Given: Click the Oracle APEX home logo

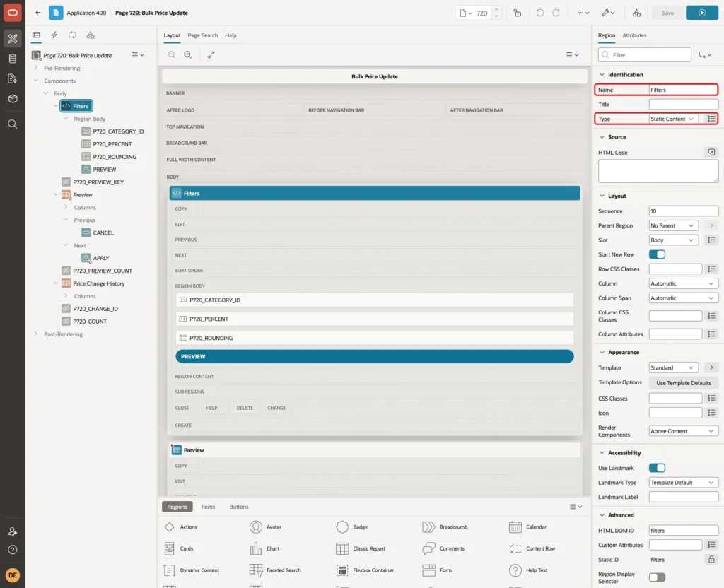Looking at the screenshot, I should click(13, 13).
